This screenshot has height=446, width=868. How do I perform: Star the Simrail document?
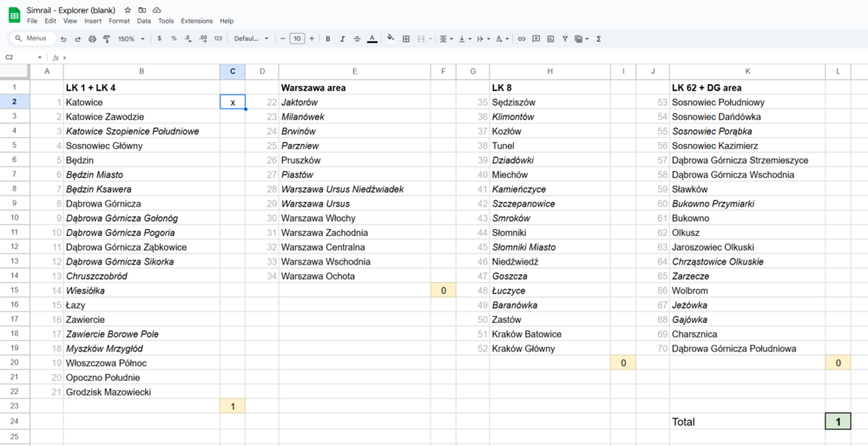click(x=128, y=10)
